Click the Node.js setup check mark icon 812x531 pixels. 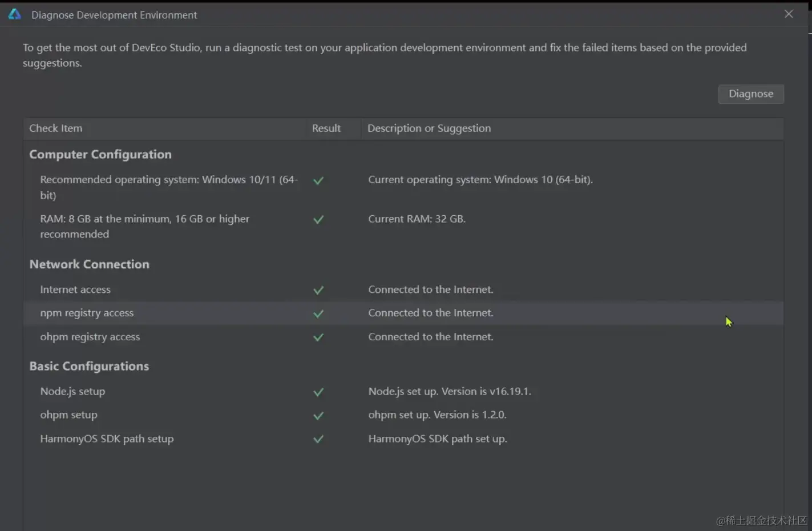(x=318, y=392)
